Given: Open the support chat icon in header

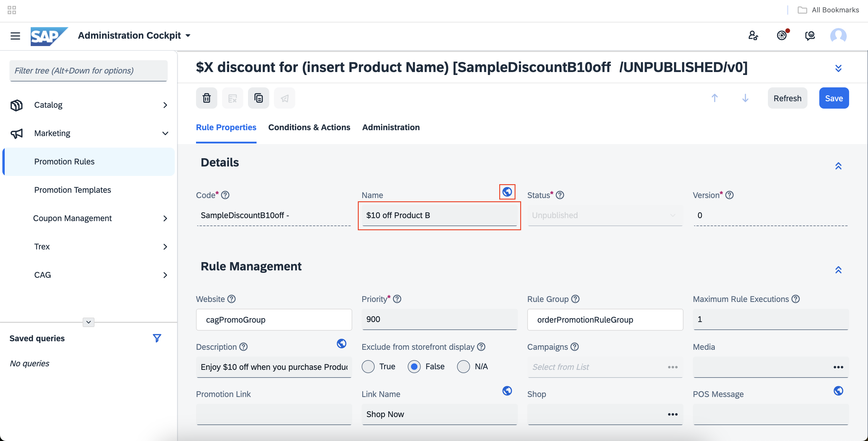Looking at the screenshot, I should [x=810, y=35].
